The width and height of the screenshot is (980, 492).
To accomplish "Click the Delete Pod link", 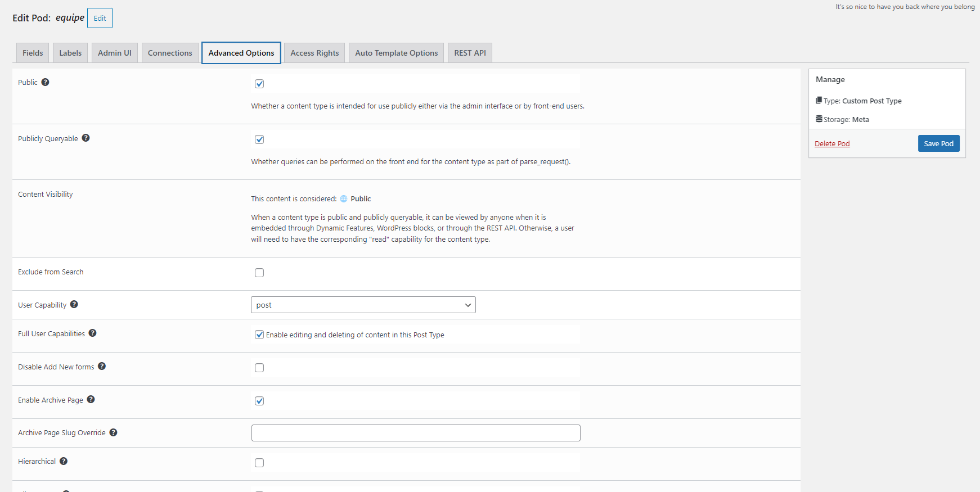I will click(832, 143).
